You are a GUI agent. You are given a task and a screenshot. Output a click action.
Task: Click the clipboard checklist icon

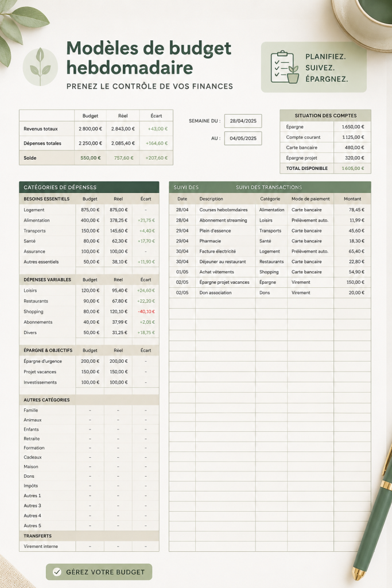click(285, 67)
